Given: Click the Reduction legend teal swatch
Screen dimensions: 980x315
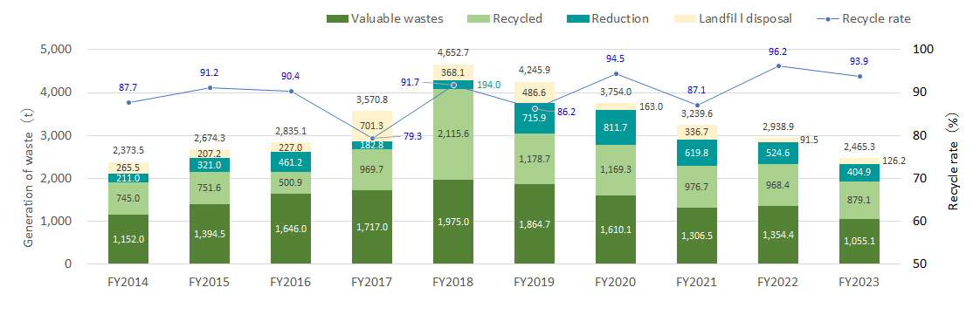Looking at the screenshot, I should click(x=575, y=18).
